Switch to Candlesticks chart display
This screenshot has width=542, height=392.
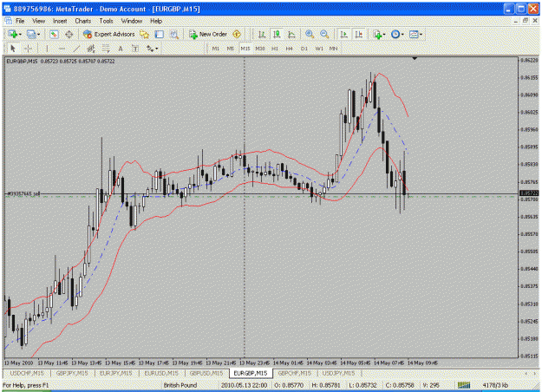(277, 34)
